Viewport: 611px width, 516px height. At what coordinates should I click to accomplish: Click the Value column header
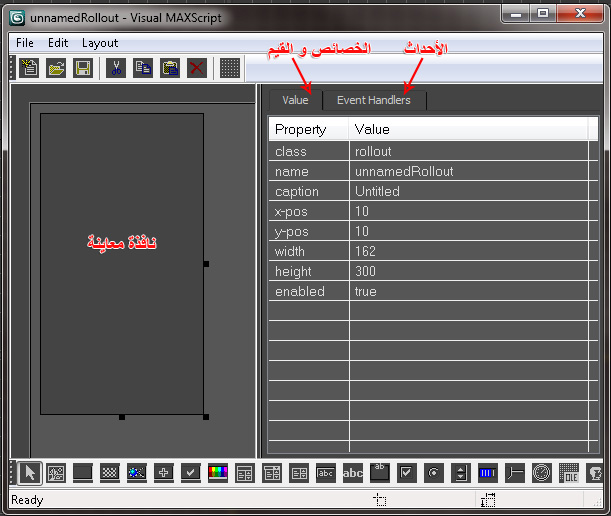(x=468, y=129)
